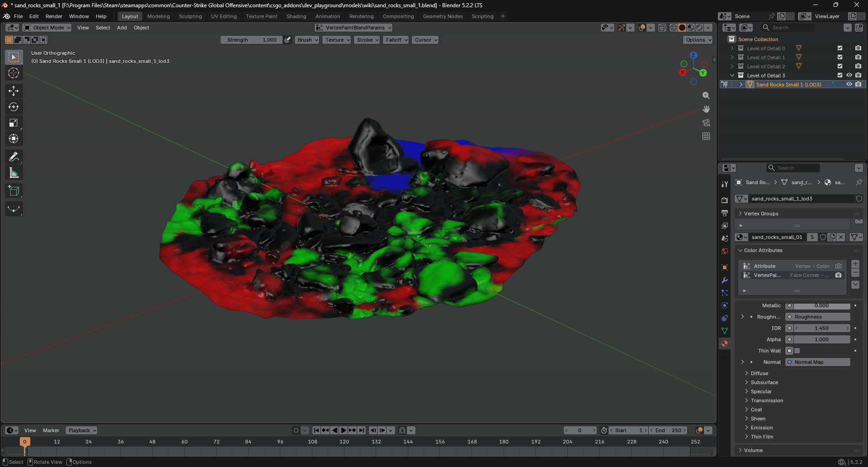Open the Object Mode dropdown

click(x=47, y=28)
